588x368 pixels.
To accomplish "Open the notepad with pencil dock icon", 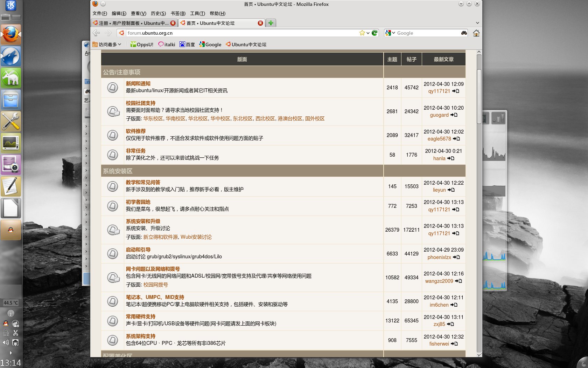I will point(11,186).
